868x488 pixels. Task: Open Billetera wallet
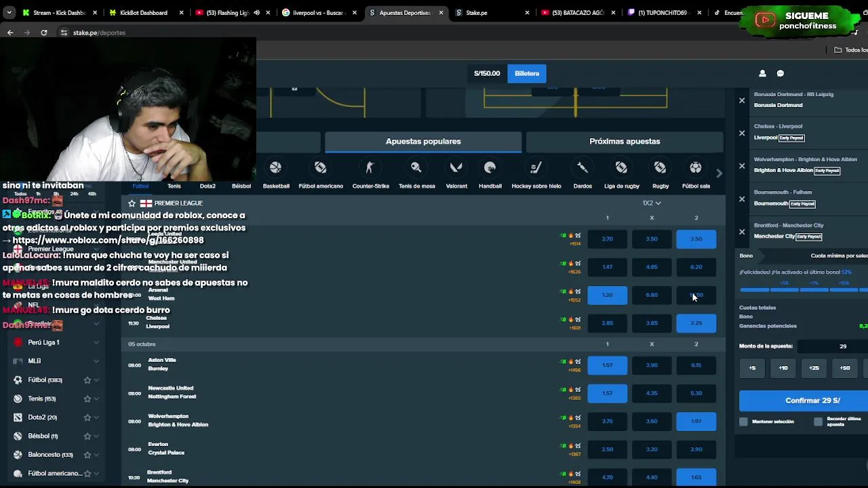pyautogui.click(x=527, y=73)
